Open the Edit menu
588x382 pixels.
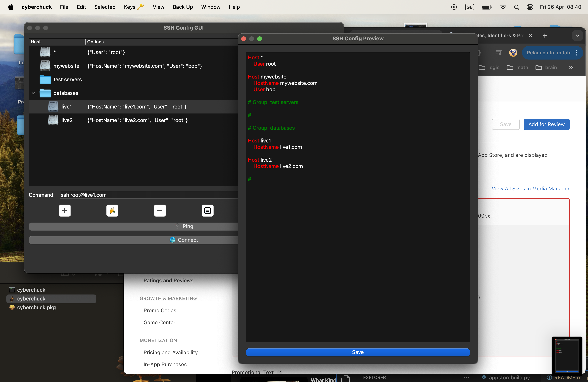81,7
